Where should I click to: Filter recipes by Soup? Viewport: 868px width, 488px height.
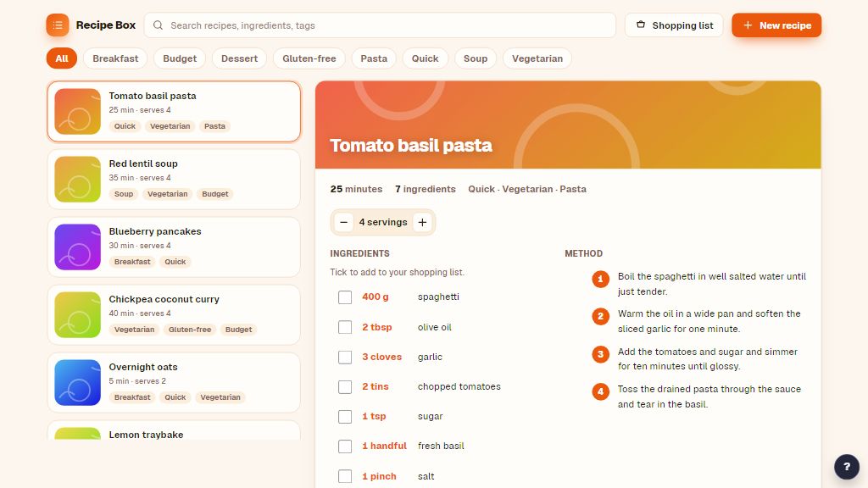[x=475, y=58]
